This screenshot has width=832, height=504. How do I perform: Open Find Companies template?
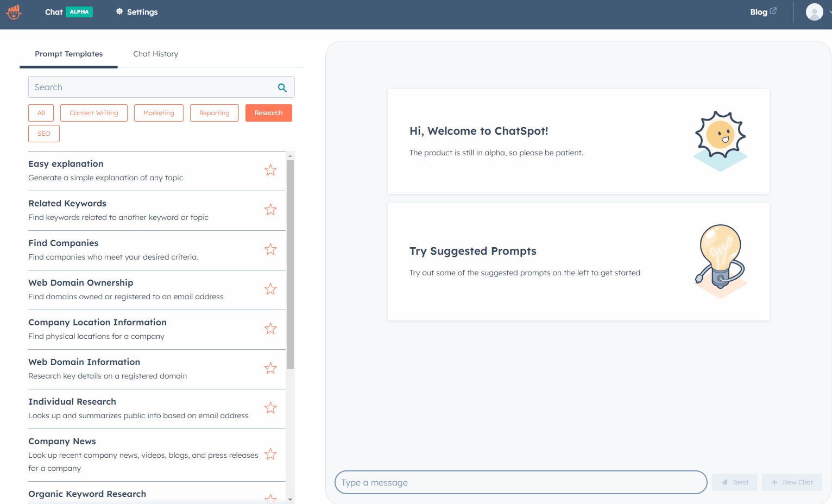[157, 250]
